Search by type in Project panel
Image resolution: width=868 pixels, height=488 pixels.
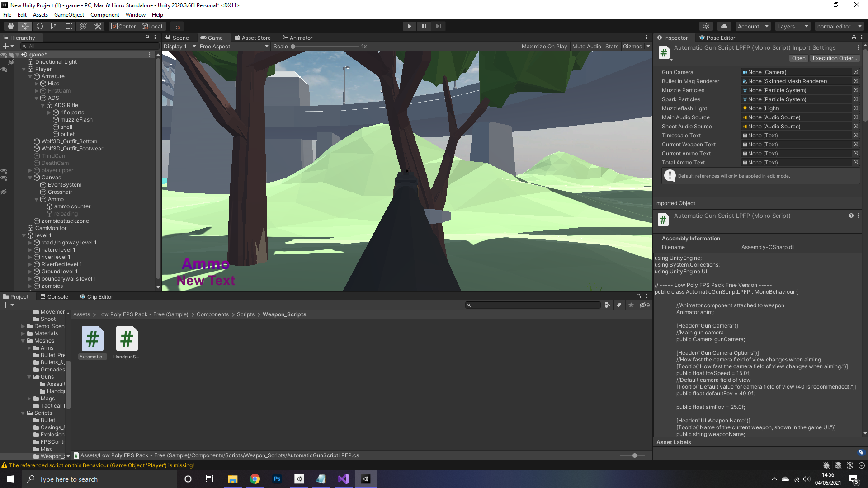pos(608,305)
